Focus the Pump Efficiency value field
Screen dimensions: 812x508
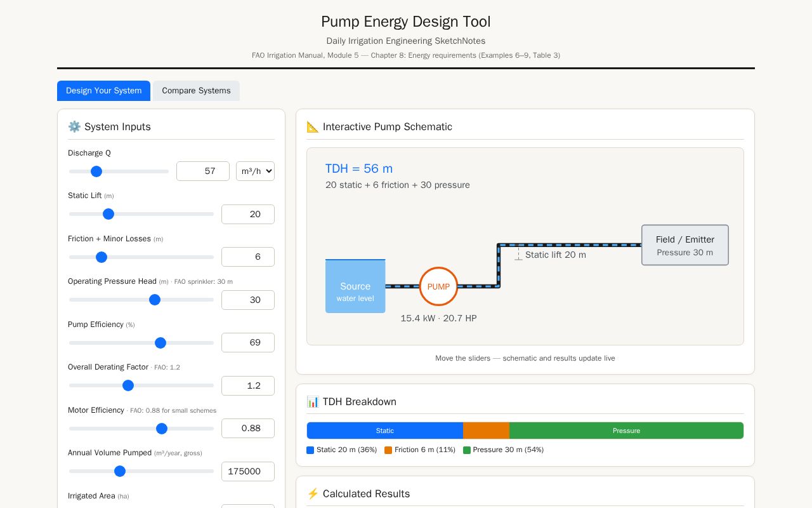tap(248, 343)
